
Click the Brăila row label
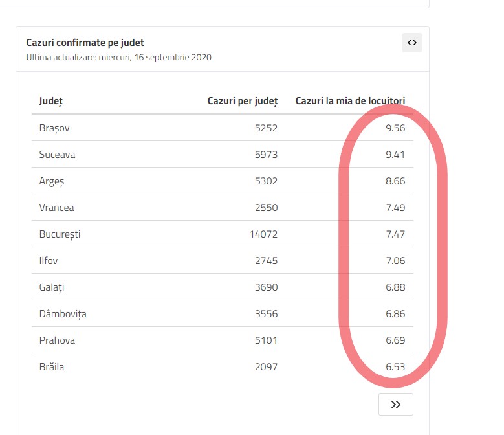[52, 367]
